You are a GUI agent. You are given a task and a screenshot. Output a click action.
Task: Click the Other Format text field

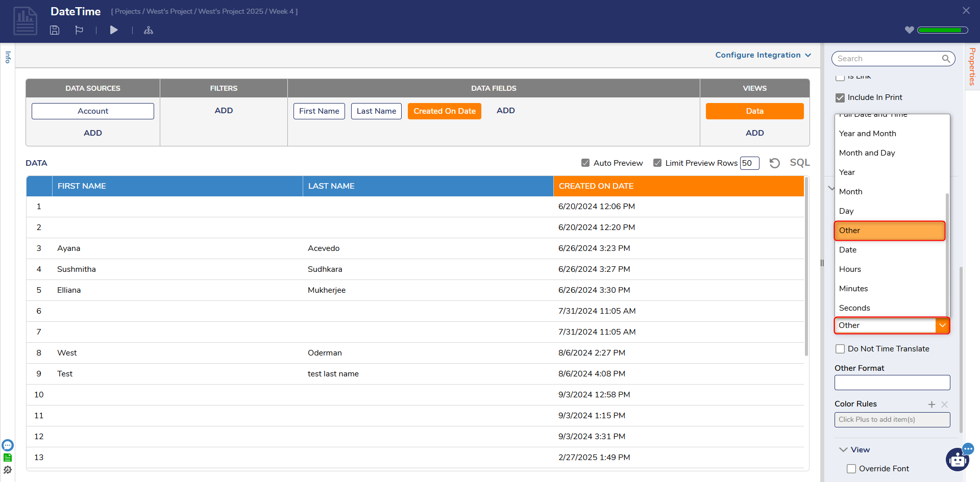[892, 383]
